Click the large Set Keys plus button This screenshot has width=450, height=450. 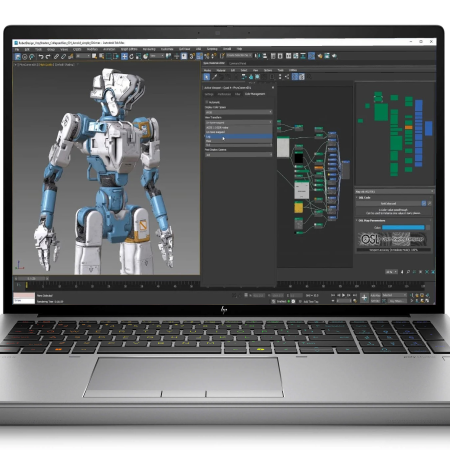tap(364, 298)
